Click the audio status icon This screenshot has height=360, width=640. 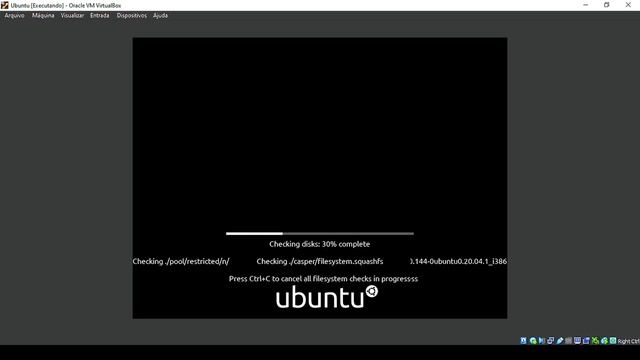tap(542, 340)
